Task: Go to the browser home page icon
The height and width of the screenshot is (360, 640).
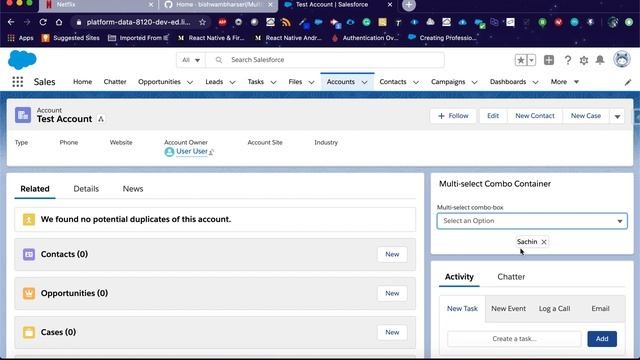Action: (59, 22)
